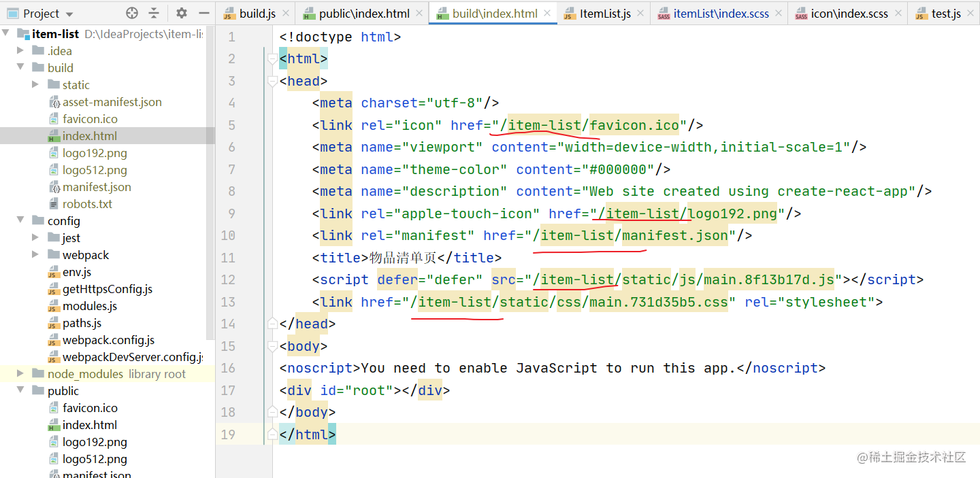Fold the body tag at line 15

(x=273, y=346)
